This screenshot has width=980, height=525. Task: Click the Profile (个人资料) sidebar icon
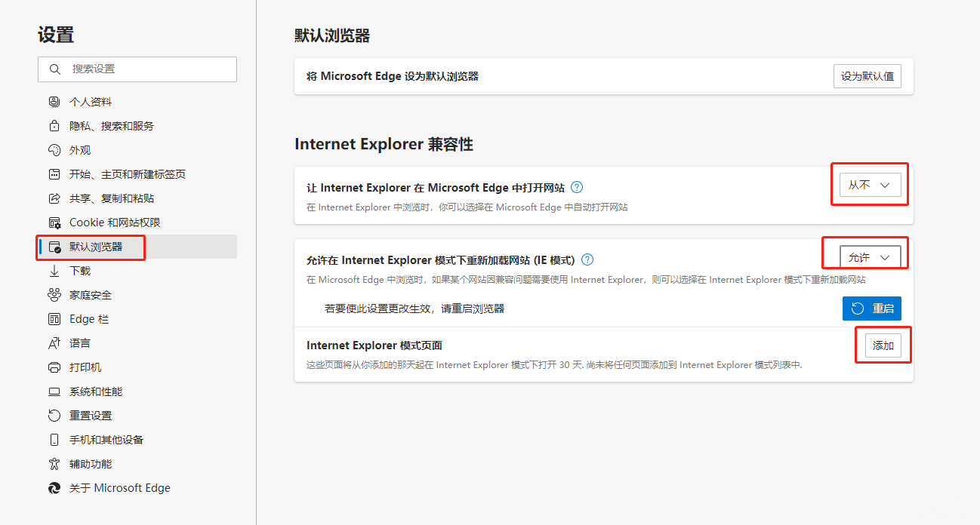coord(54,102)
